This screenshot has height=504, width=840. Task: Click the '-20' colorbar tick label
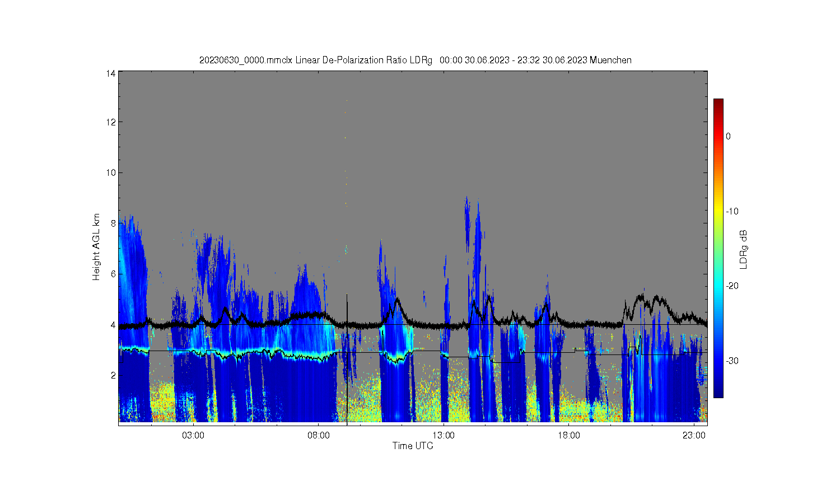[x=732, y=286]
